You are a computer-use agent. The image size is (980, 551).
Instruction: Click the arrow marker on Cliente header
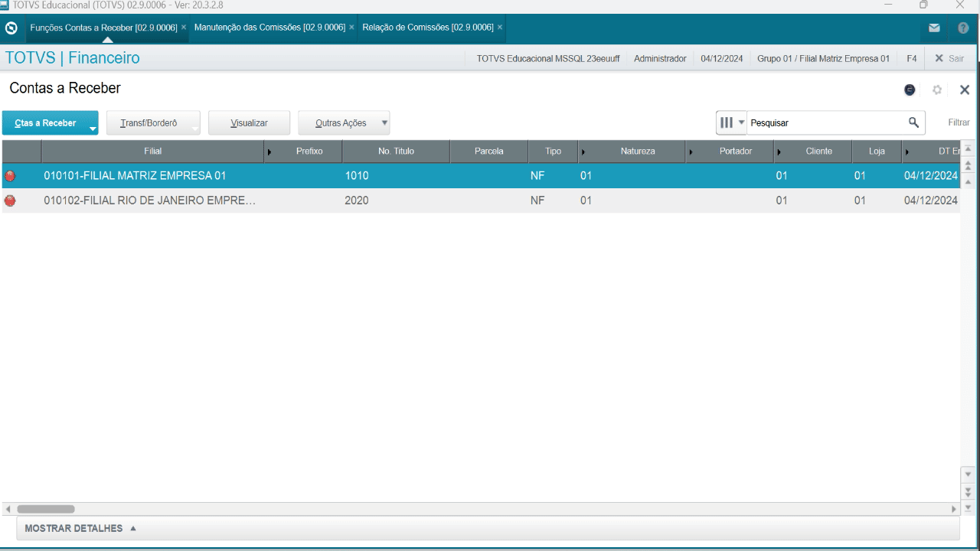779,152
